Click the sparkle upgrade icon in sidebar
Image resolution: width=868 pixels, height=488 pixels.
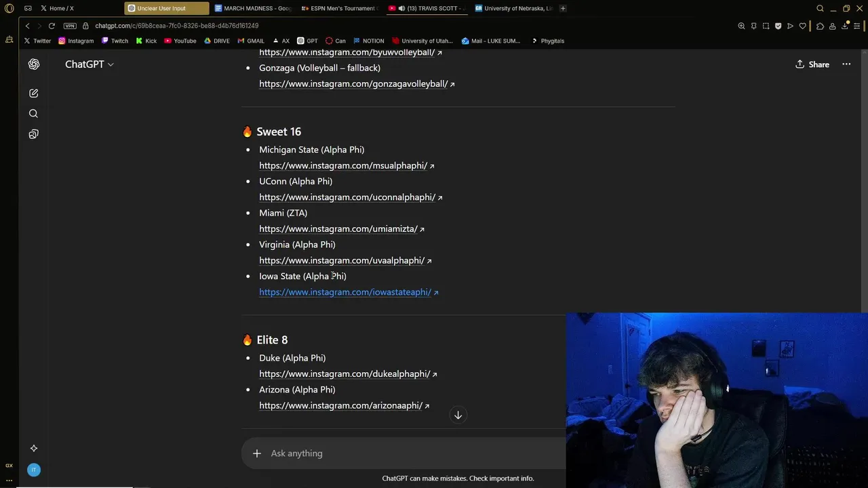(x=33, y=448)
